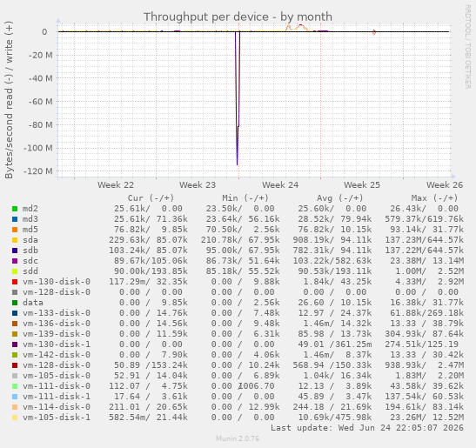Click the 'Week 23' x-axis label
This screenshot has width=476, height=448.
pos(198,184)
